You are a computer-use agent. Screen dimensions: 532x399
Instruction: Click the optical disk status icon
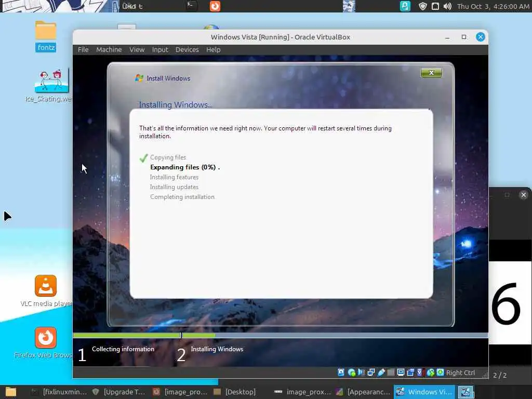(x=352, y=373)
